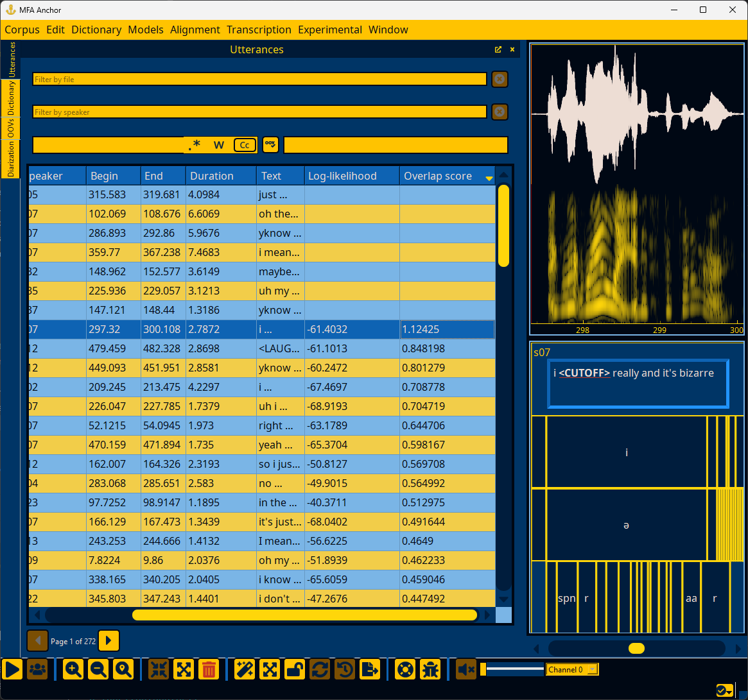The image size is (748, 700).
Task: Select the row with text 'oh the...'
Action: tap(261, 214)
